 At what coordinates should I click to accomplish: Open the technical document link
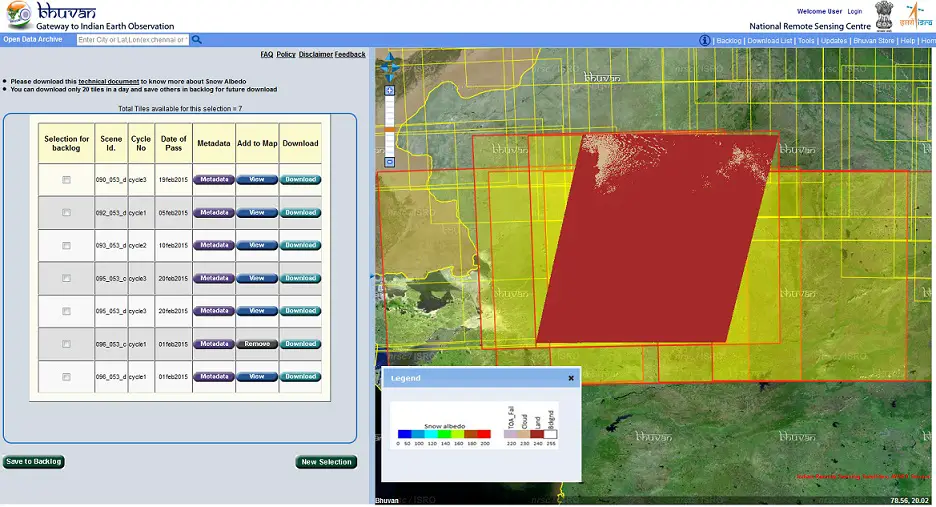109,81
